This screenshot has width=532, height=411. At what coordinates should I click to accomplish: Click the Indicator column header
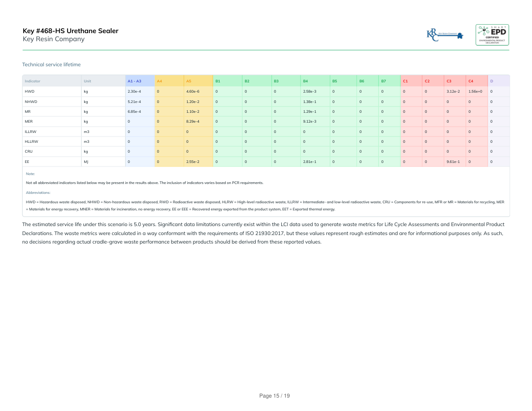[x=33, y=81]
